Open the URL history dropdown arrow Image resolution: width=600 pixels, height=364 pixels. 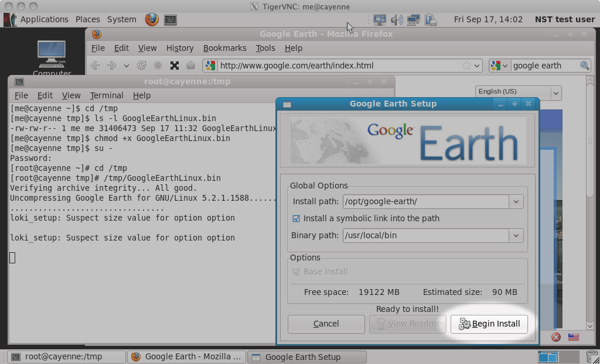point(477,66)
